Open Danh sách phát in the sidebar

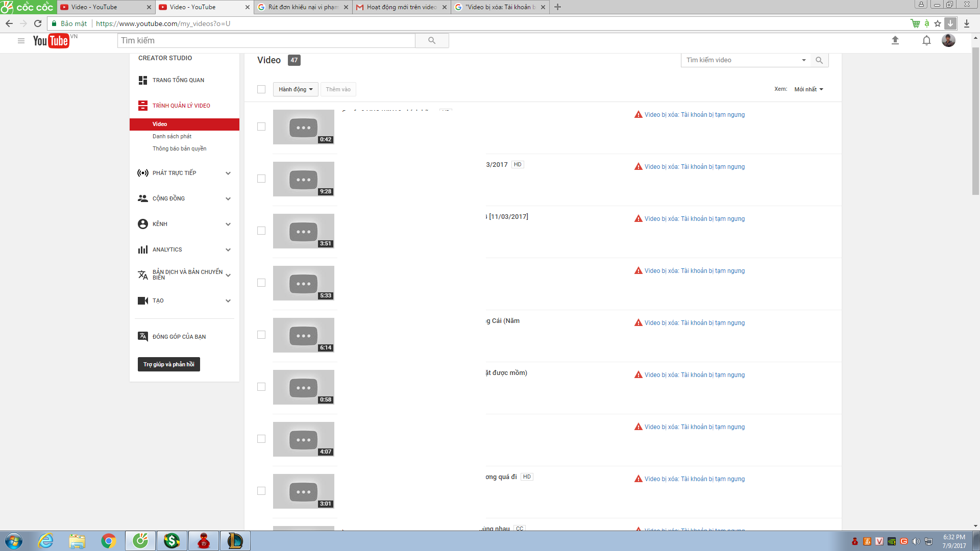172,136
